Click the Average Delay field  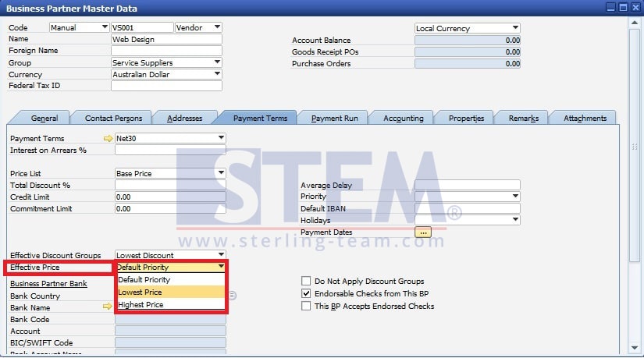tap(468, 185)
